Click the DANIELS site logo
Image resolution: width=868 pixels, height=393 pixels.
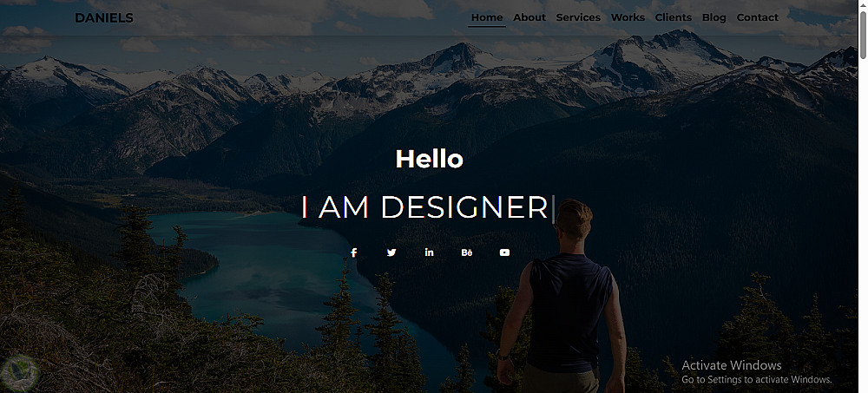pos(104,18)
